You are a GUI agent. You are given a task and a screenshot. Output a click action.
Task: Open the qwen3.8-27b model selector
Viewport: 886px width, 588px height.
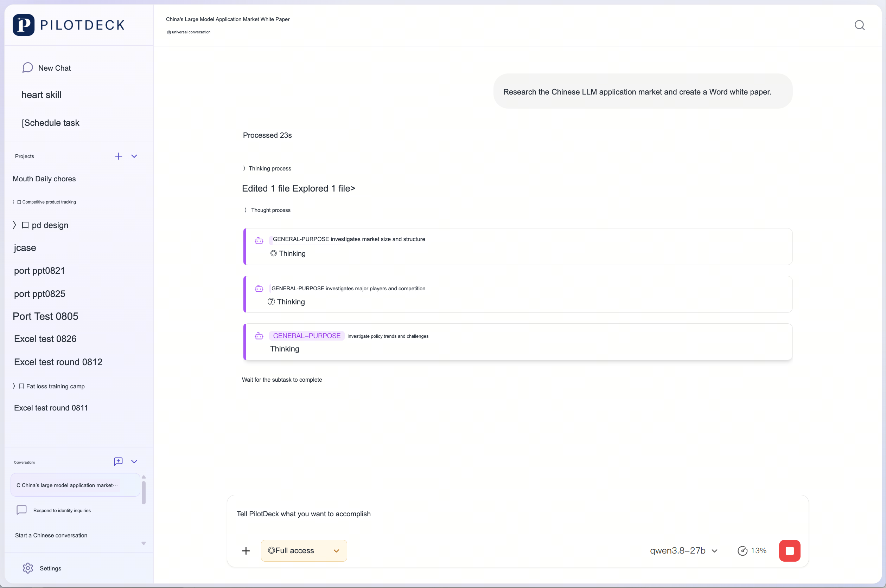[x=683, y=550]
